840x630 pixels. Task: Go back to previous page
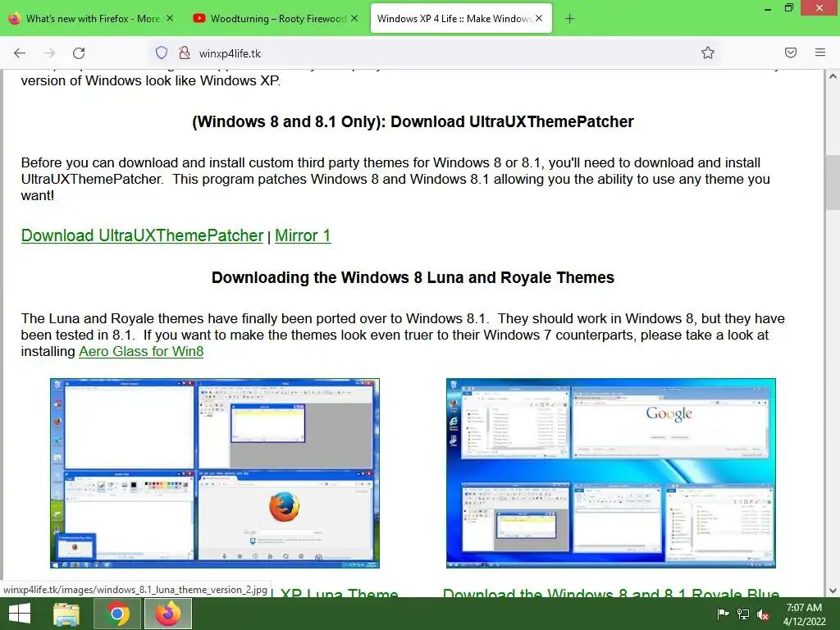20,53
